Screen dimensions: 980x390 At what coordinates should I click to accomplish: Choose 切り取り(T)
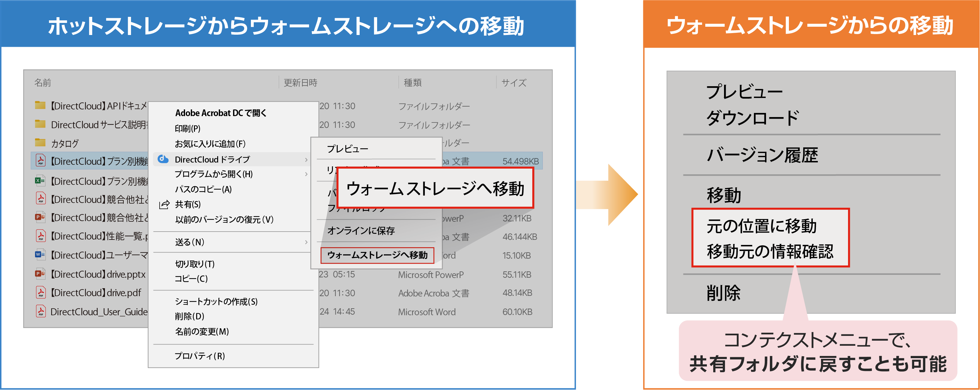coord(195,264)
